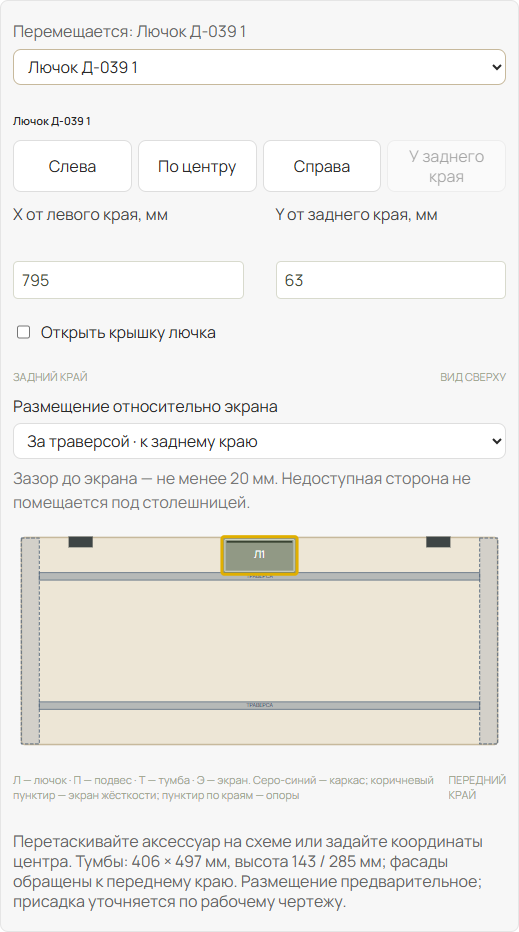Click the lower ТРАВЕРСА bar on scheme

pyautogui.click(x=259, y=706)
